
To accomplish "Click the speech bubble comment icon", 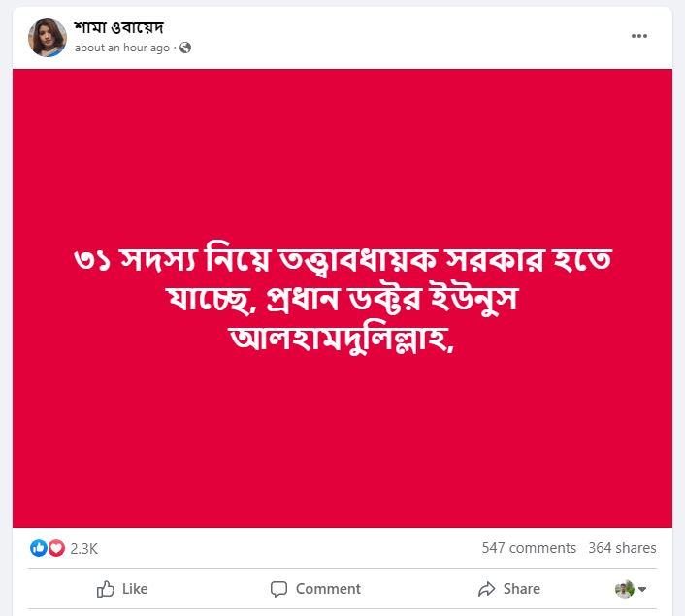I will coord(278,589).
